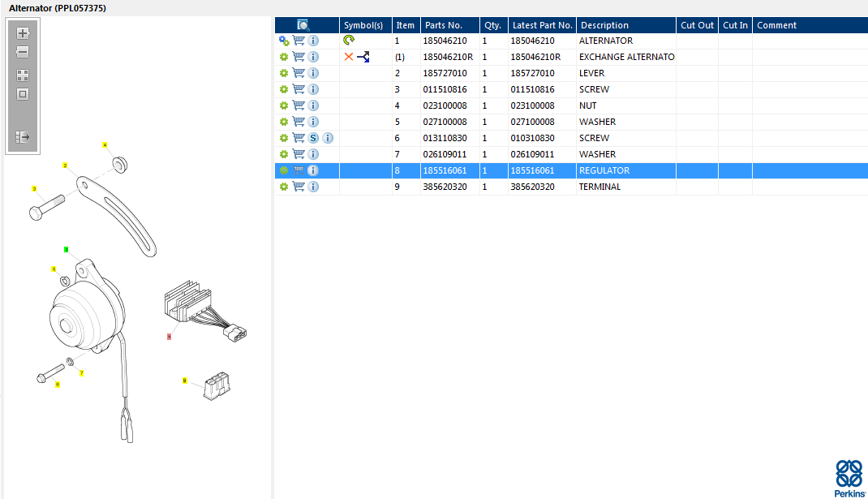
Task: Click the single-square fit view icon
Action: tap(22, 94)
